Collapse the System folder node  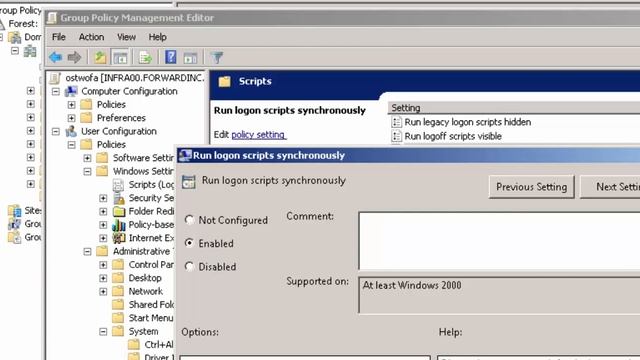(103, 332)
